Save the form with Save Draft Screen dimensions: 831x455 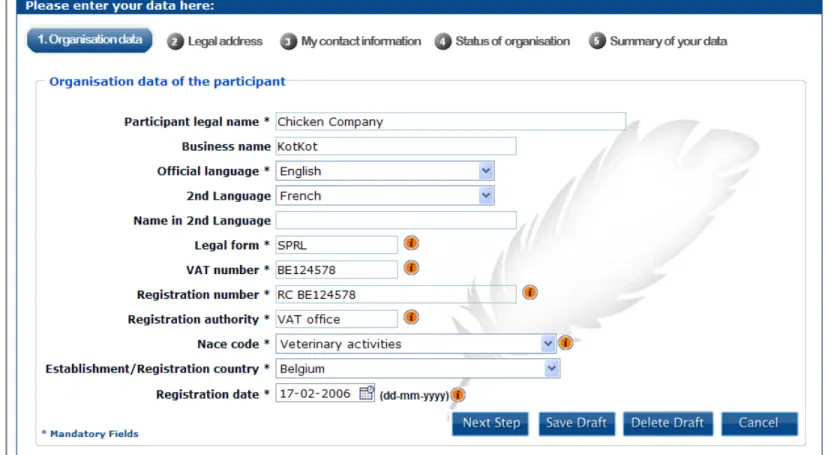click(x=577, y=423)
